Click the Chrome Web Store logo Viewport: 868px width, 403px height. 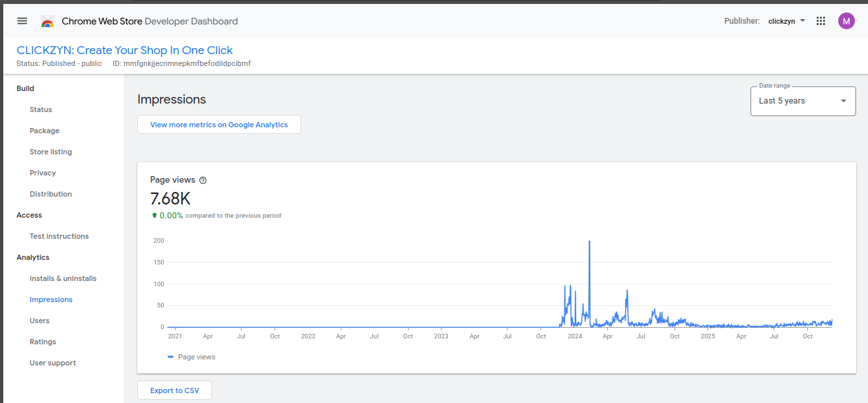pyautogui.click(x=48, y=22)
